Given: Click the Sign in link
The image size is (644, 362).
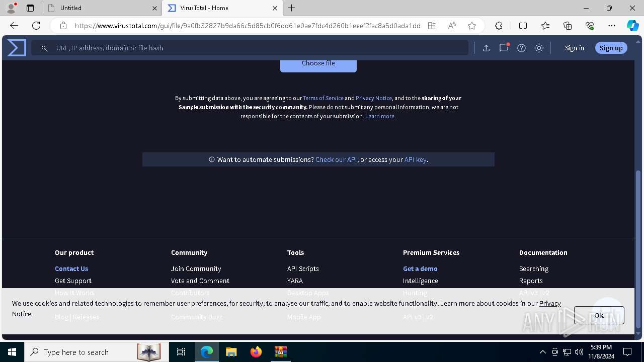Looking at the screenshot, I should tap(575, 48).
